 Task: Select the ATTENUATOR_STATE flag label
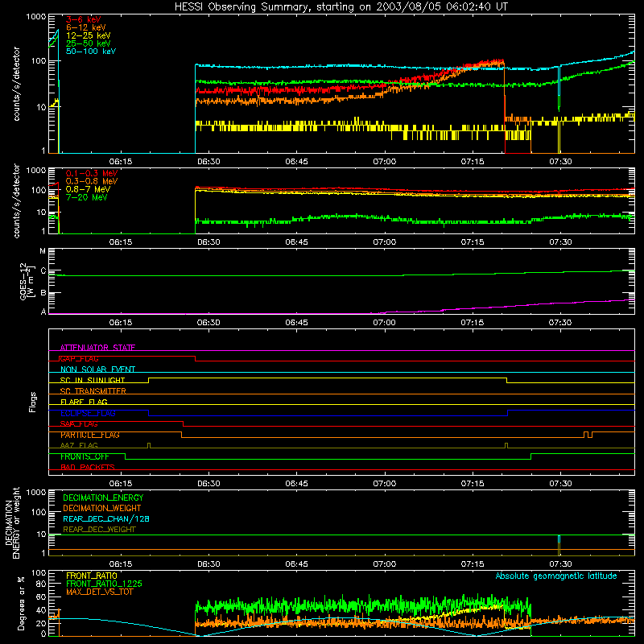click(x=97, y=348)
